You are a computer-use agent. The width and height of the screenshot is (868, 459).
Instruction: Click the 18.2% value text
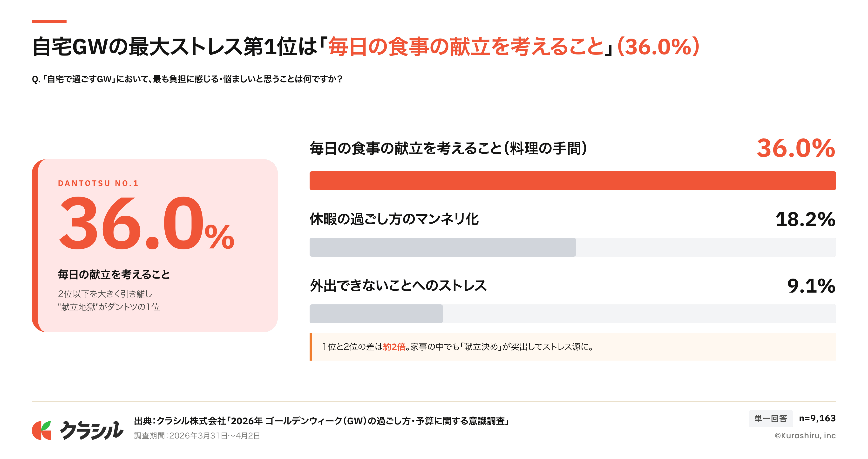805,219
